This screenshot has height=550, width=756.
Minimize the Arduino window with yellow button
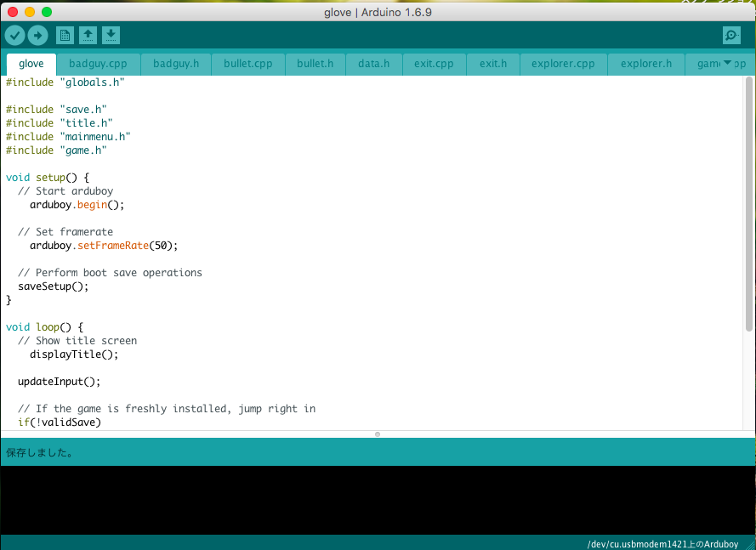pyautogui.click(x=30, y=12)
